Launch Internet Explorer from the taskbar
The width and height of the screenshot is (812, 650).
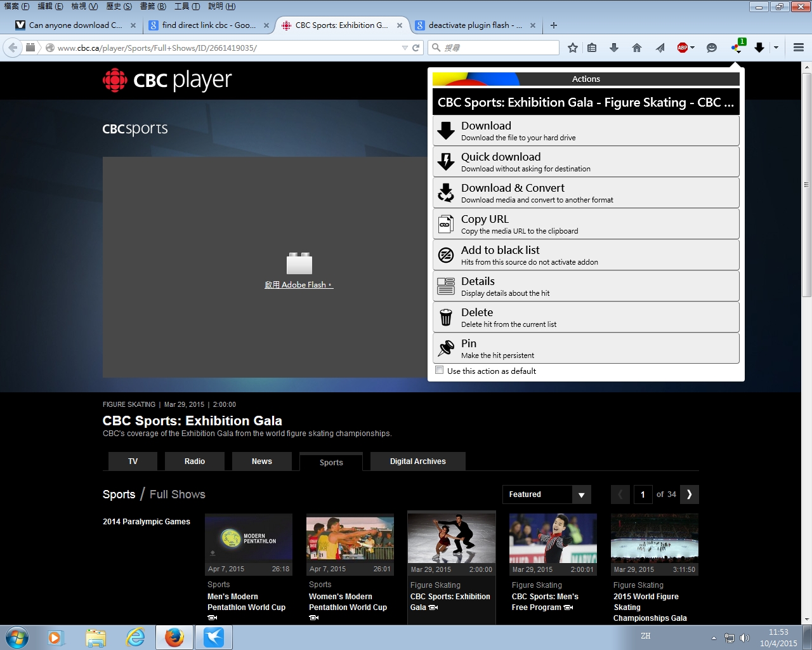tap(135, 637)
